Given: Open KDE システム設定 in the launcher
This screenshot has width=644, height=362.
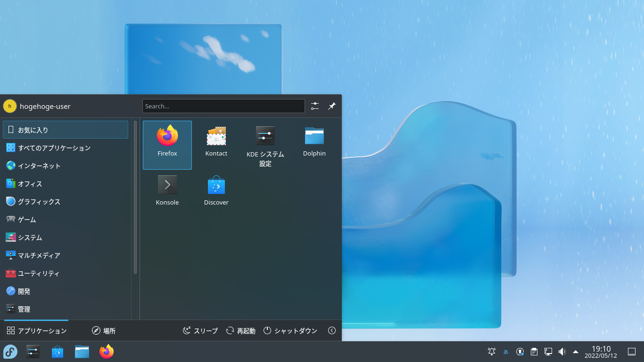Looking at the screenshot, I should click(265, 145).
